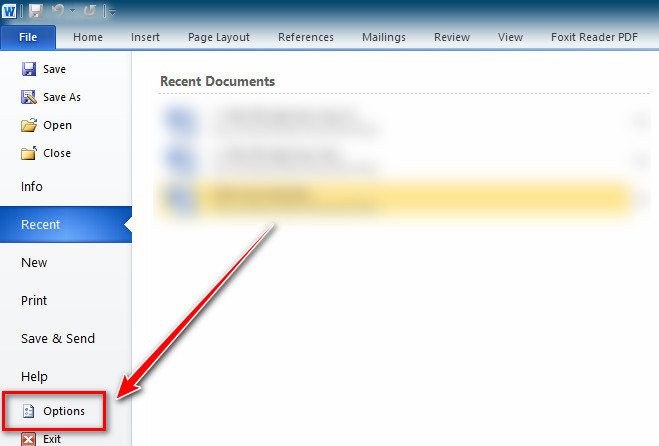The width and height of the screenshot is (659, 446).
Task: Open the Undo history dropdown arrow
Action: click(x=72, y=11)
